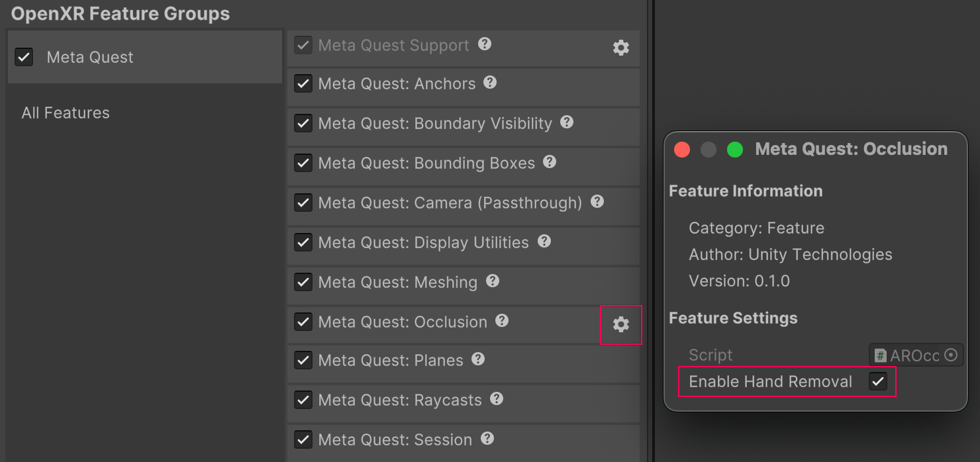Click the object picker circle on the Script field
This screenshot has width=980, height=462.
(x=952, y=355)
